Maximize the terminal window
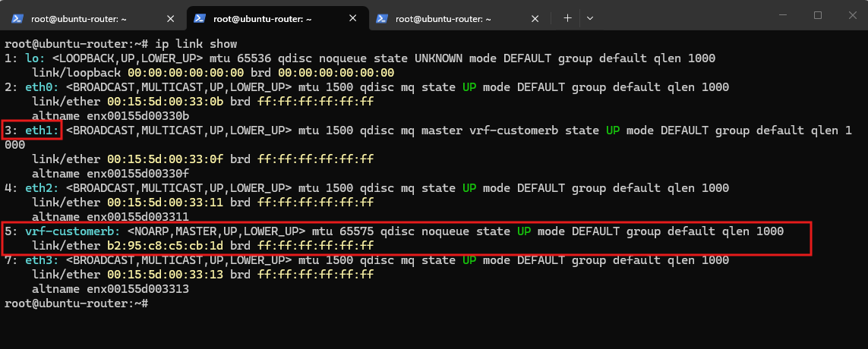Image resolution: width=868 pixels, height=349 pixels. [818, 15]
